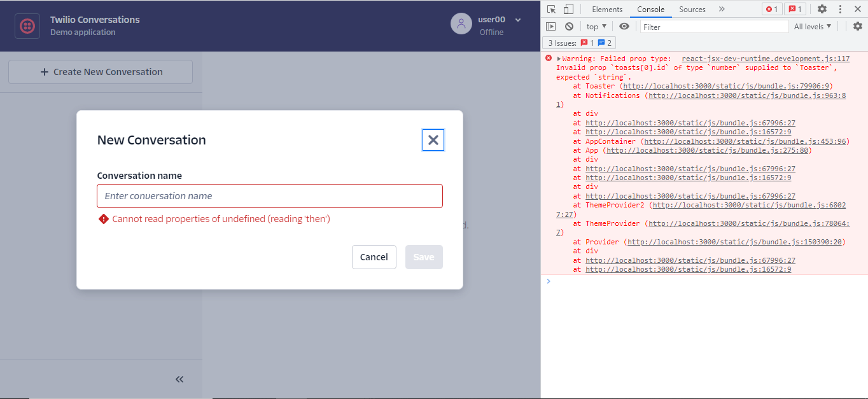Click the red error count badge
The height and width of the screenshot is (399, 868).
pyautogui.click(x=773, y=9)
